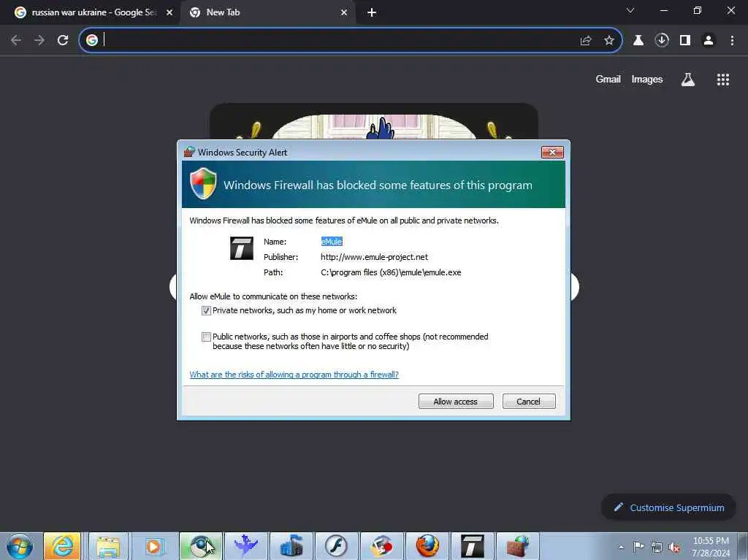The image size is (748, 560).
Task: Open the eMule taskbar button
Action: click(473, 545)
